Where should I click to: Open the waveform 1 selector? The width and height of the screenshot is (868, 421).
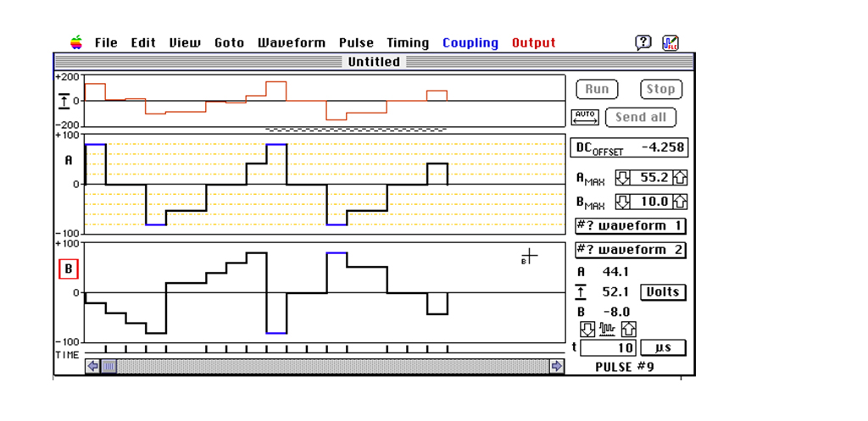click(x=630, y=226)
